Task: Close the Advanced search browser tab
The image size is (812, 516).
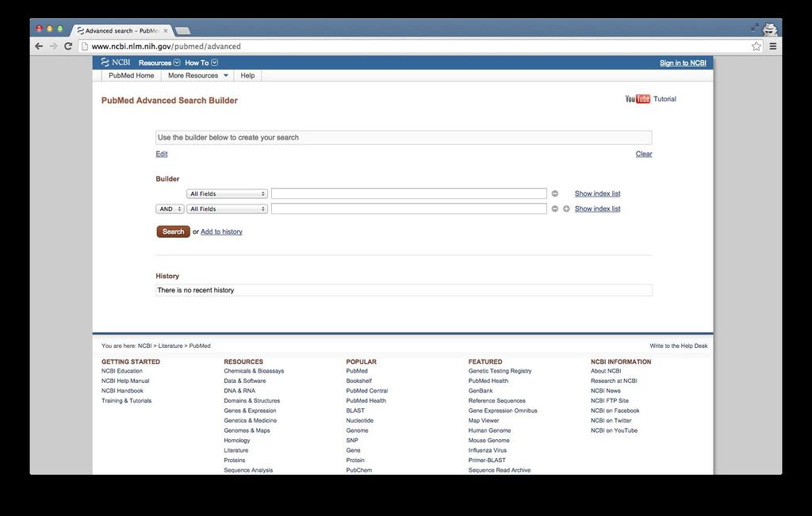Action: (166, 31)
